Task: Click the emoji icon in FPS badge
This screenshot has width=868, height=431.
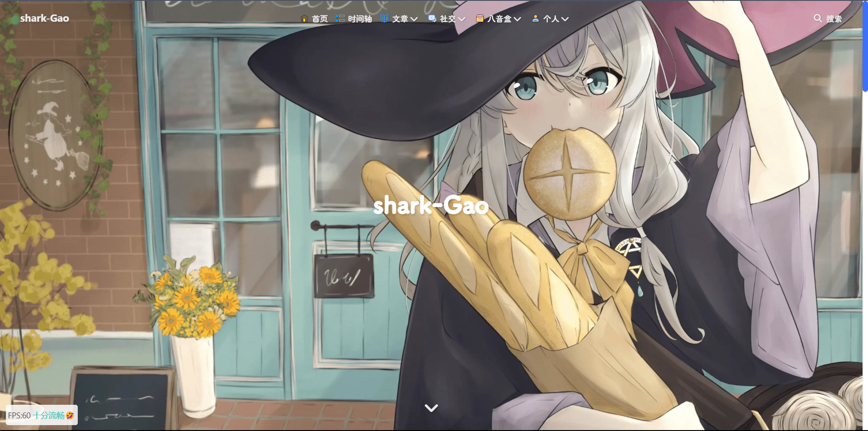Action: coord(70,415)
